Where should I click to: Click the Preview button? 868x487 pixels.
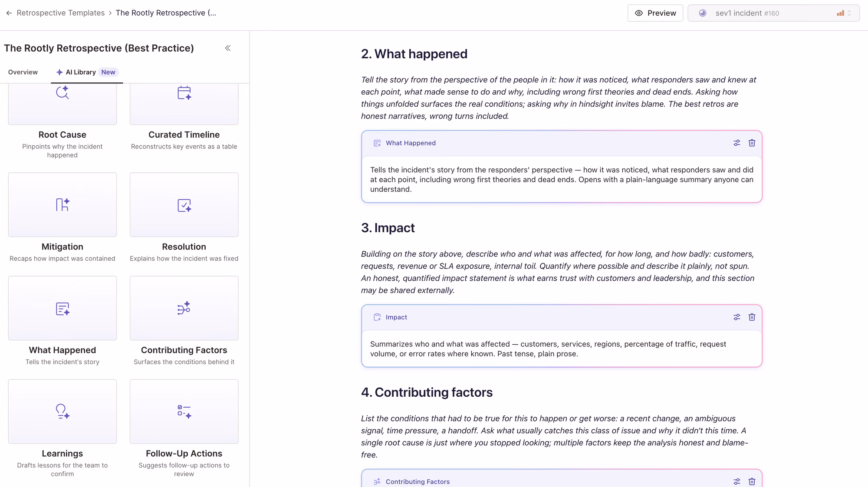pos(655,13)
